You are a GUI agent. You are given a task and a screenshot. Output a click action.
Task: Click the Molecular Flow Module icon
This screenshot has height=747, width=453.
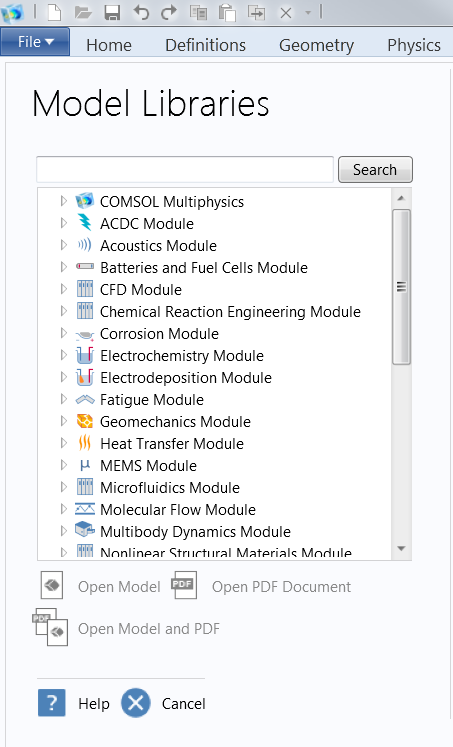(85, 509)
